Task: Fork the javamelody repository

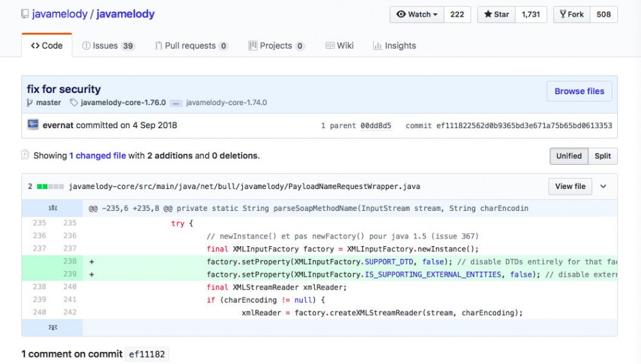Action: (x=572, y=14)
